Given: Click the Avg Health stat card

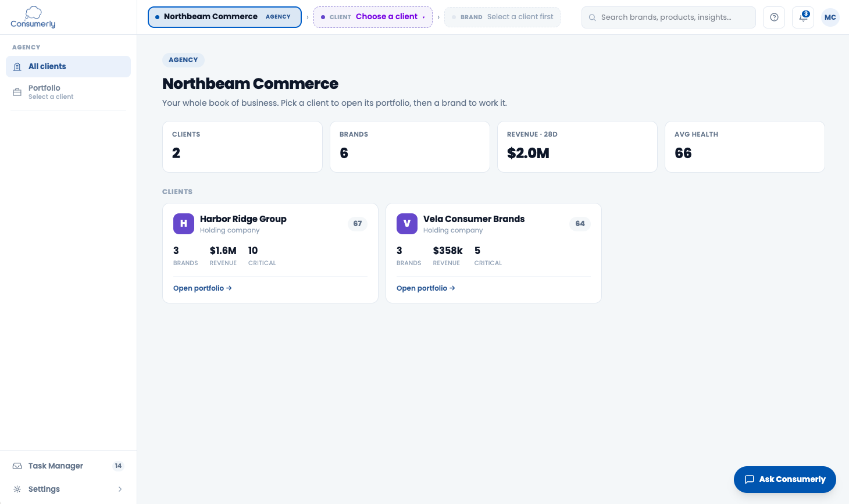Looking at the screenshot, I should click(x=745, y=146).
